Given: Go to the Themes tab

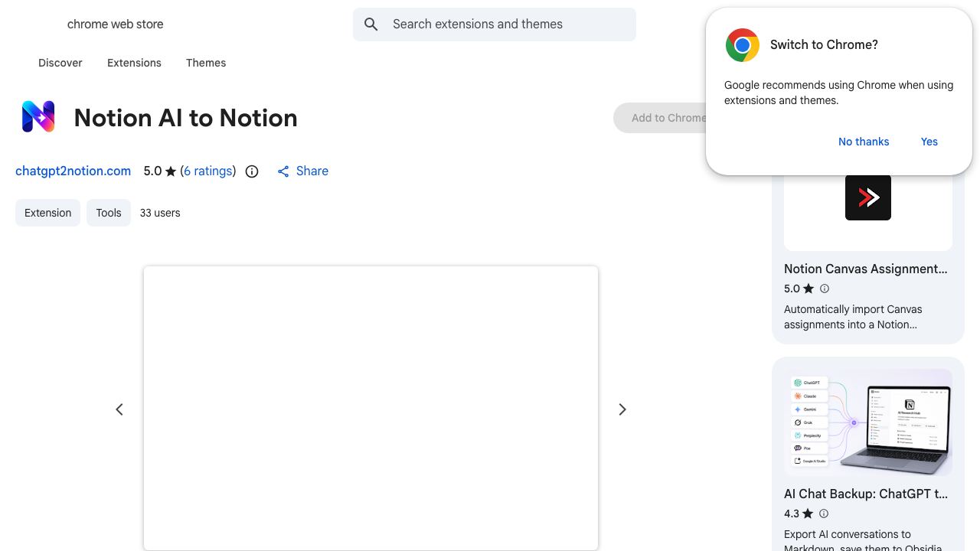Looking at the screenshot, I should click(x=206, y=63).
